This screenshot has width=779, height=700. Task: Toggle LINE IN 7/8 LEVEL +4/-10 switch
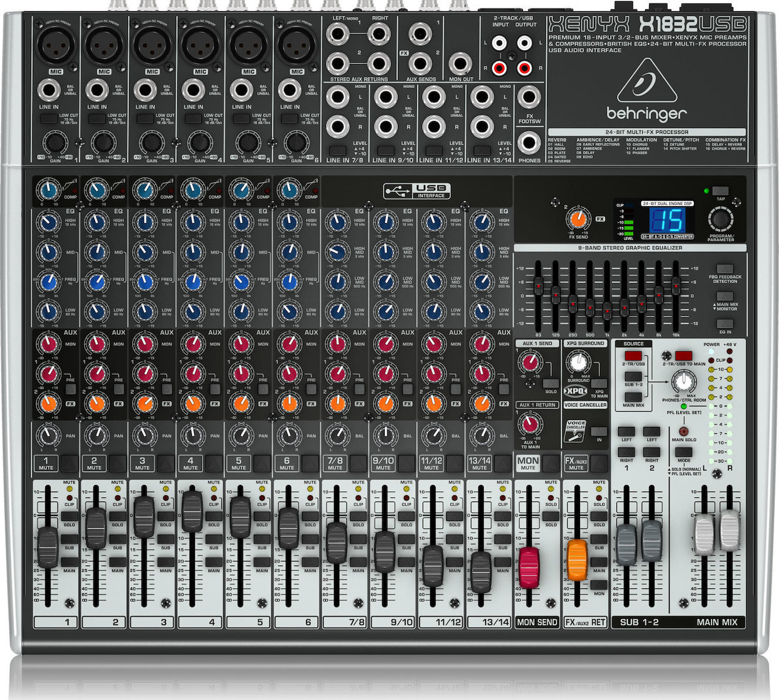pos(337,150)
